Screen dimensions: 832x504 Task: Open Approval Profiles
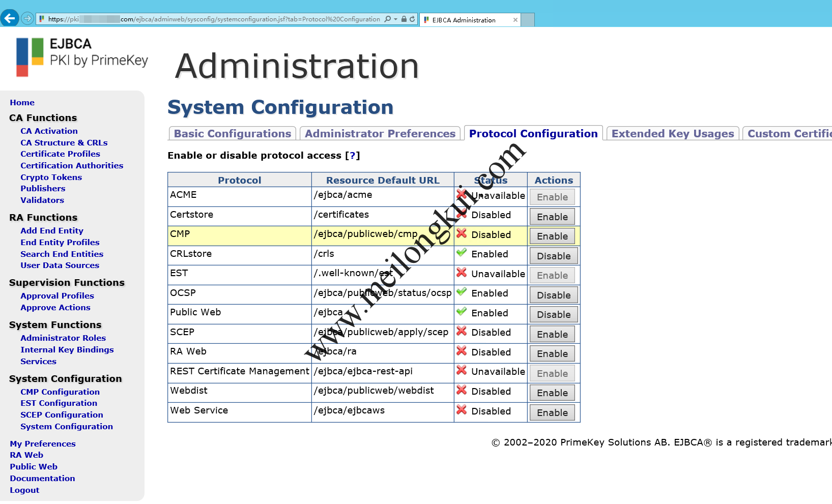pyautogui.click(x=57, y=295)
